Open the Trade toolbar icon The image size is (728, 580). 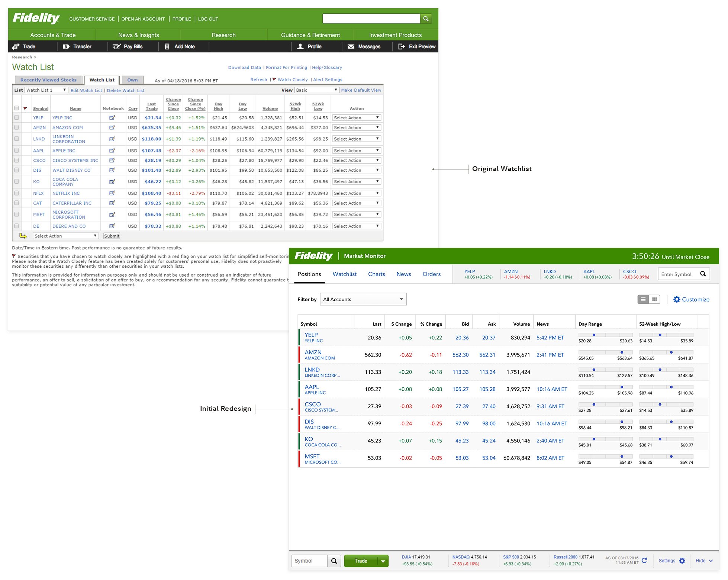[x=16, y=46]
